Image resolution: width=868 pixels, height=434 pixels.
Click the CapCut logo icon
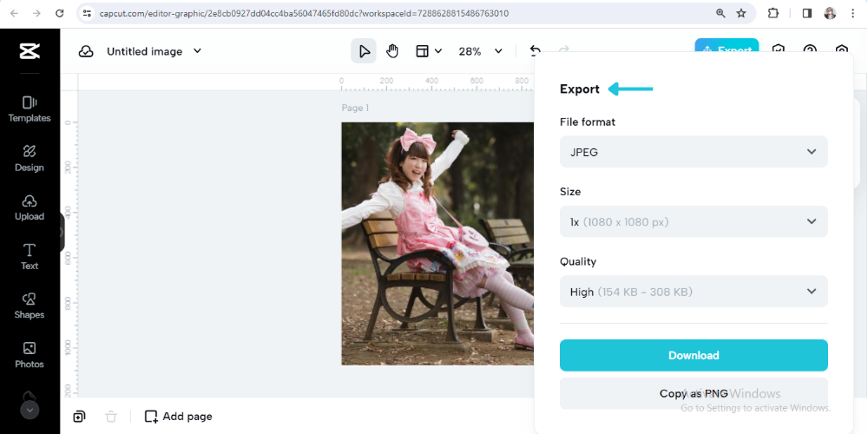pyautogui.click(x=30, y=52)
